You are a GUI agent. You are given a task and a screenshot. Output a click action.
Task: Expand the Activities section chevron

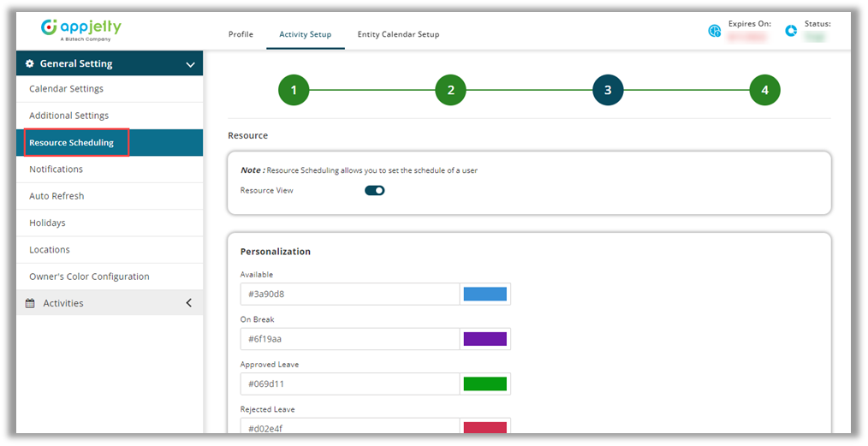pyautogui.click(x=188, y=303)
